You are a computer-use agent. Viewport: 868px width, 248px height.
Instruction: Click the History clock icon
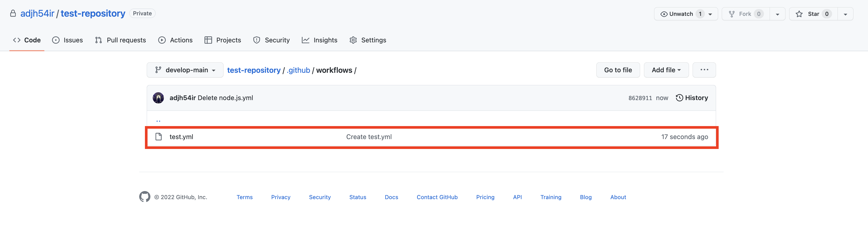pos(680,98)
